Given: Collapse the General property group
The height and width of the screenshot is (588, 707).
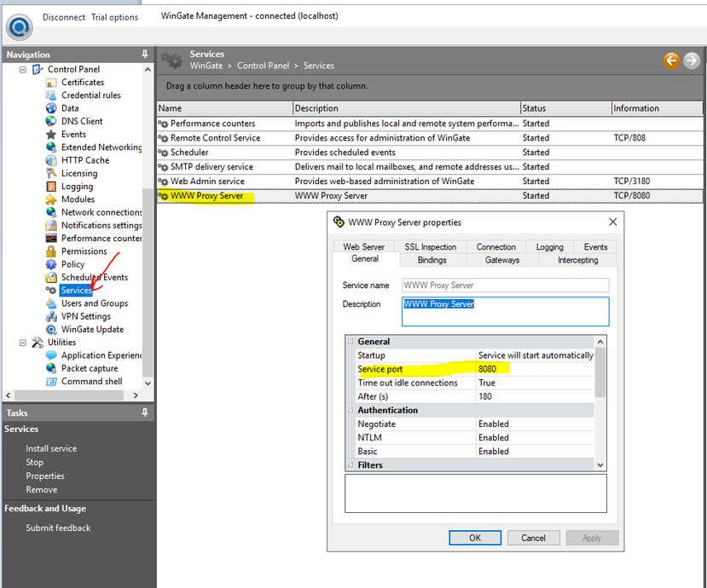Looking at the screenshot, I should coord(351,342).
